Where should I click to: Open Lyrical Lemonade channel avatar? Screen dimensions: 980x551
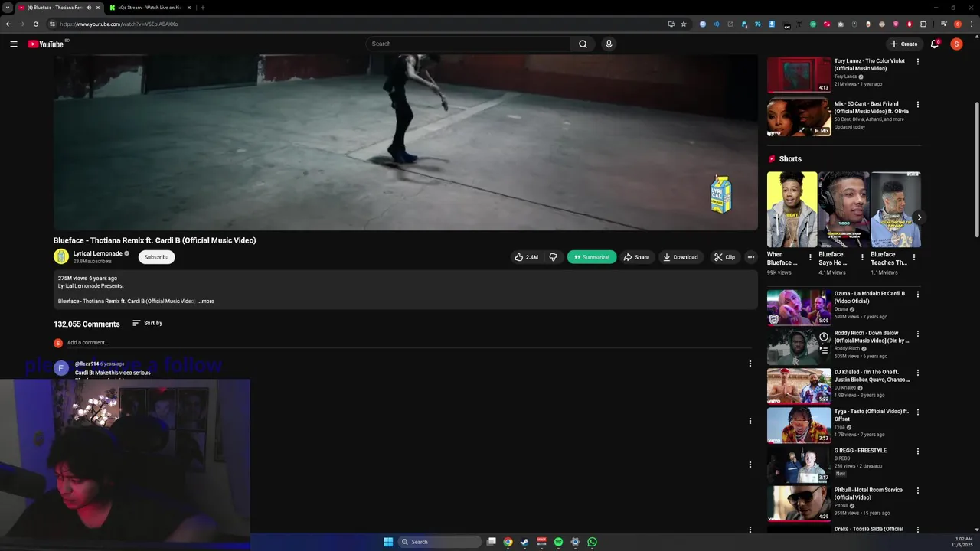point(61,257)
